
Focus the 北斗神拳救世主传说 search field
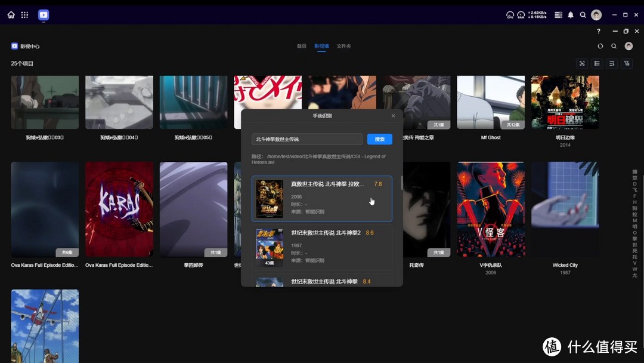(307, 139)
